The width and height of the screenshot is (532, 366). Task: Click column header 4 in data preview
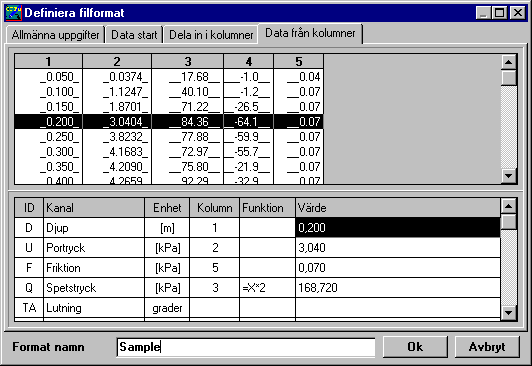[249, 61]
